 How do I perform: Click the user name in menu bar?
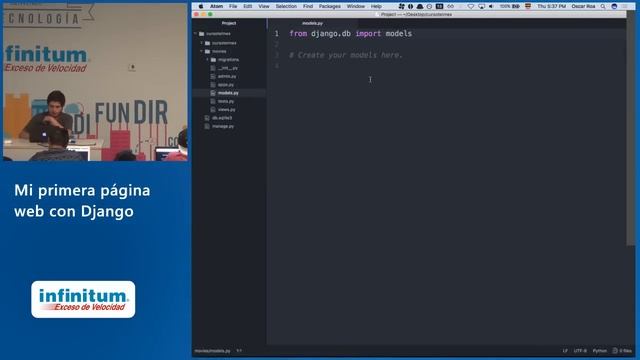click(583, 7)
